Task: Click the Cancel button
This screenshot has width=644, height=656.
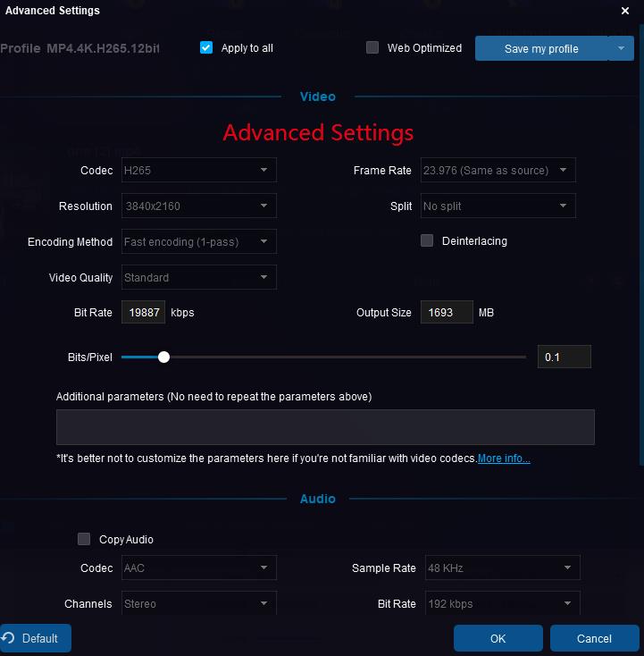Action: pos(594,638)
